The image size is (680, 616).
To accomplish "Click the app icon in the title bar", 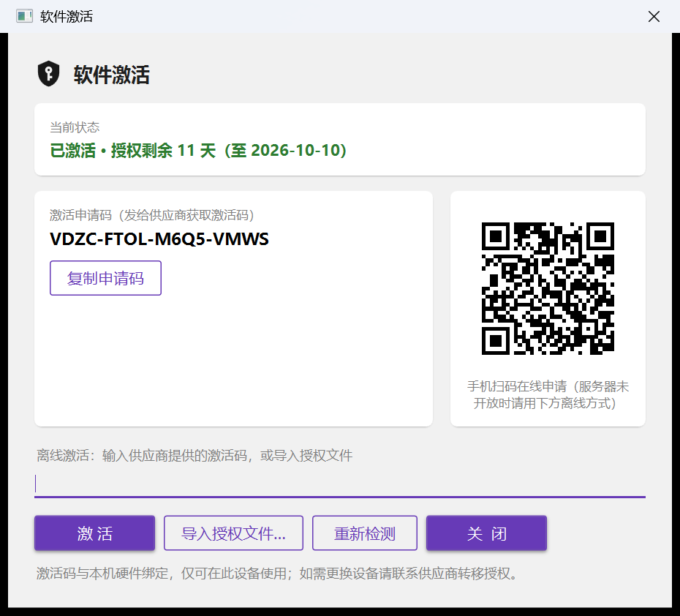I will pyautogui.click(x=24, y=17).
